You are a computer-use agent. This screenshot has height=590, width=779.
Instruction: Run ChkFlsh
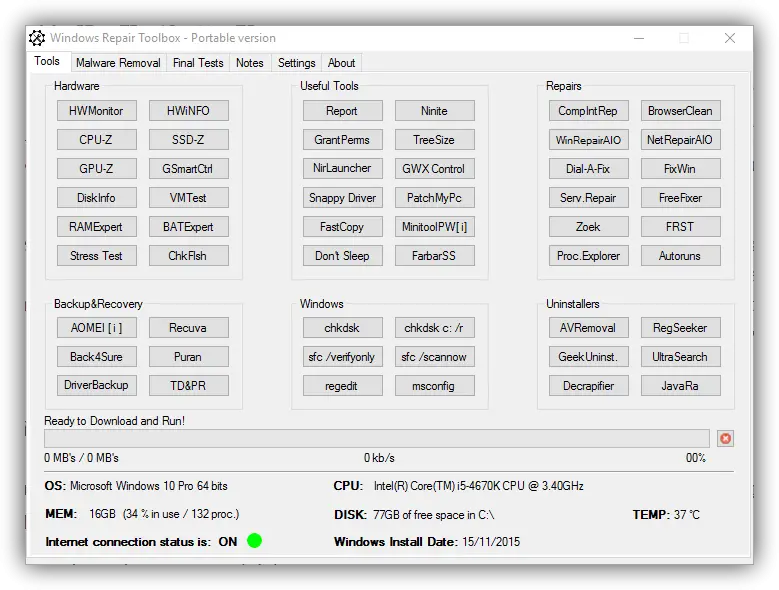point(189,256)
